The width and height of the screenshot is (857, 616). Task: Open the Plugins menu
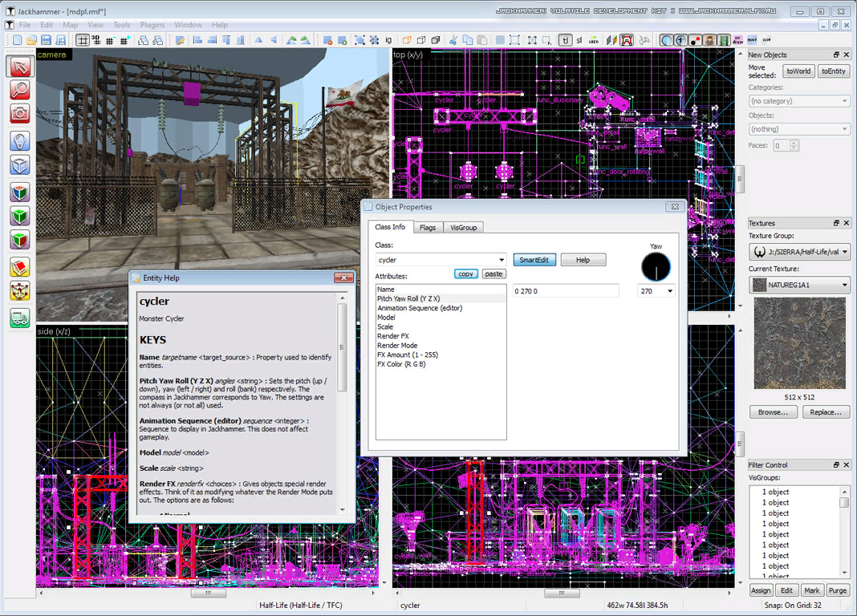[152, 25]
